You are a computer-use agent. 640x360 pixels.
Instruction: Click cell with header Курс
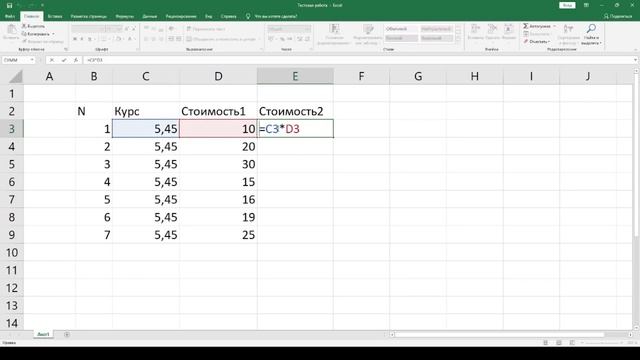(146, 111)
